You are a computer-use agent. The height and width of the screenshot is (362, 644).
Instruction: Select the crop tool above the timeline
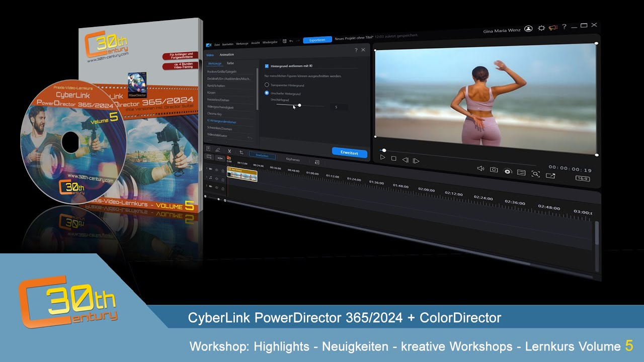coord(242,152)
